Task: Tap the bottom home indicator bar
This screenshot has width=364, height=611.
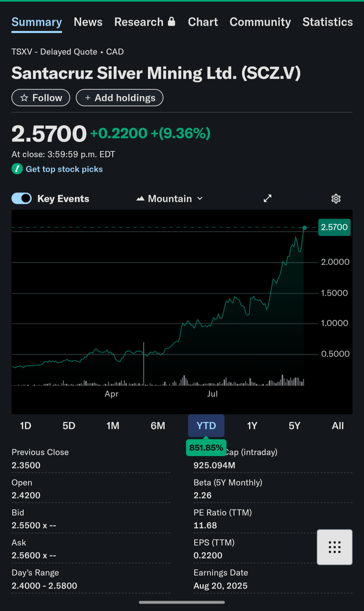Action: point(182,602)
